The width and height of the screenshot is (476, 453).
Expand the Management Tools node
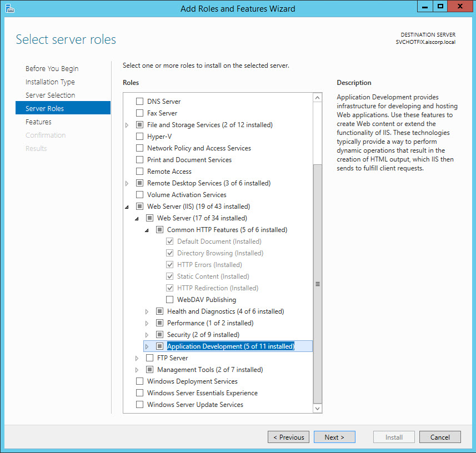pos(137,370)
